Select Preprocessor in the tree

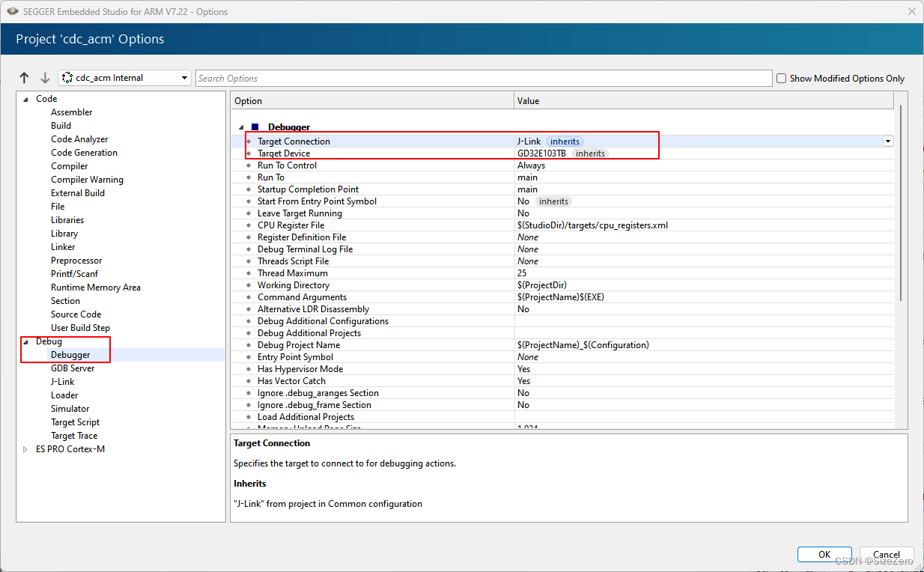tap(76, 261)
